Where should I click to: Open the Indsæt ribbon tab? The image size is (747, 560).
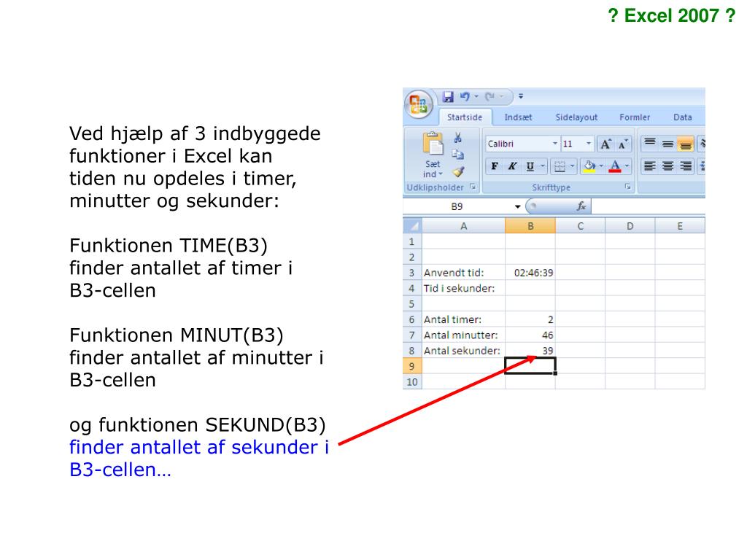coord(519,117)
